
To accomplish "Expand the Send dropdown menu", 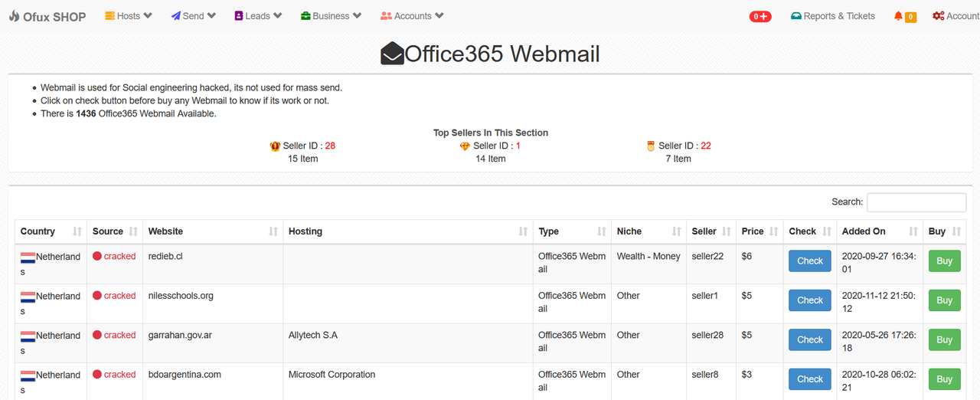I will (x=194, y=16).
